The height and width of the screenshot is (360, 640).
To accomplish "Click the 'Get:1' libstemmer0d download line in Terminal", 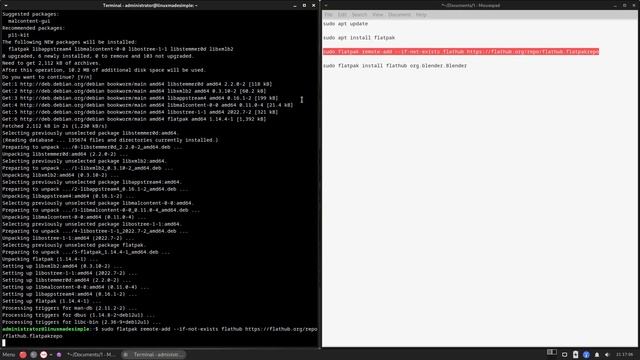I will click(x=137, y=84).
